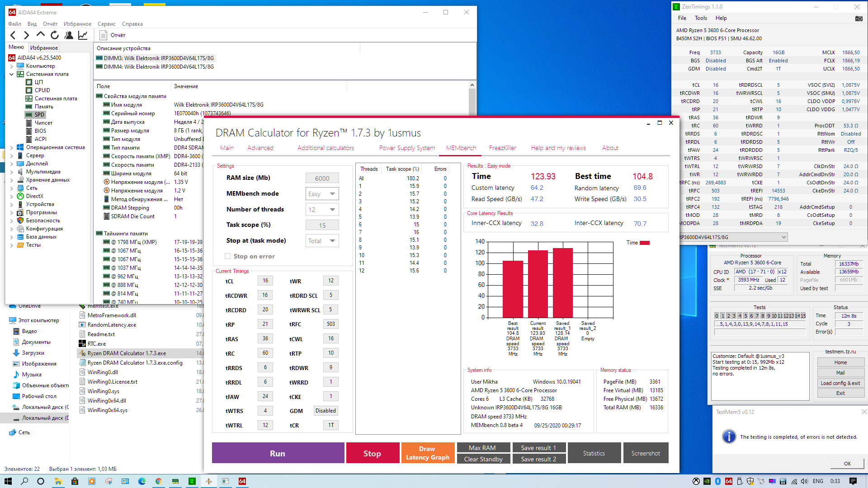Open the AIDA64 users manager icon
Viewport: 868px width, 488px height.
(x=69, y=35)
